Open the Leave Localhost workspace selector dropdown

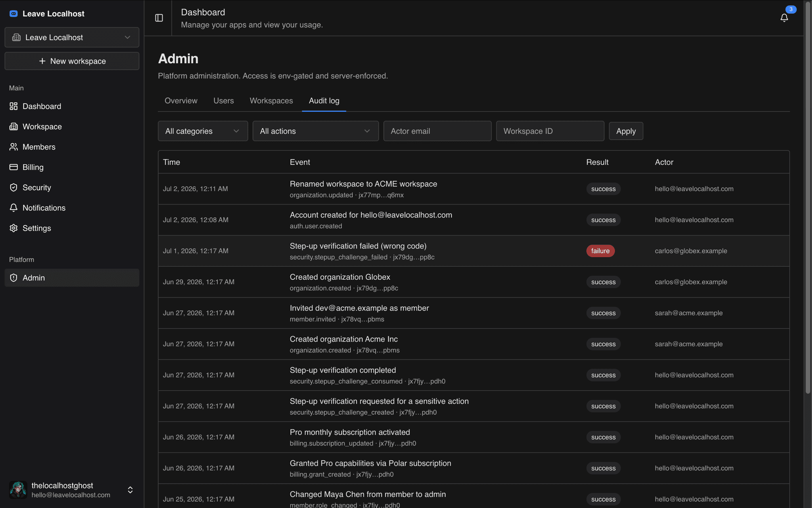[72, 37]
